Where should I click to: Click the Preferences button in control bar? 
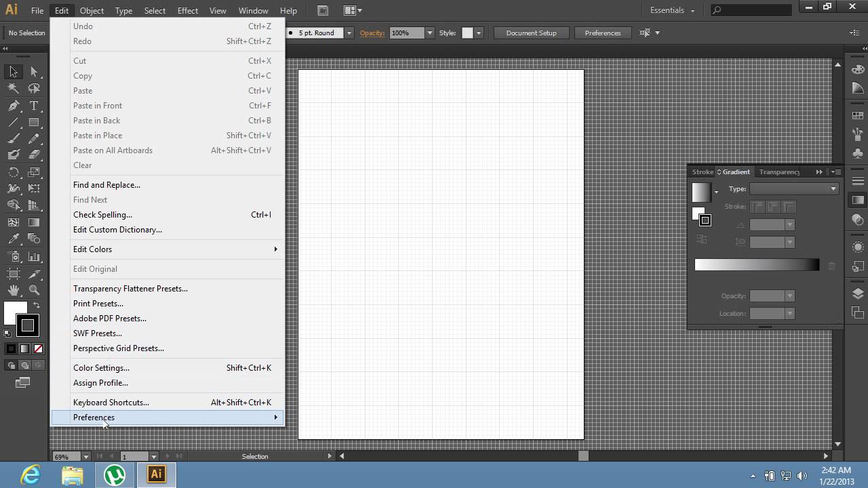(x=603, y=33)
